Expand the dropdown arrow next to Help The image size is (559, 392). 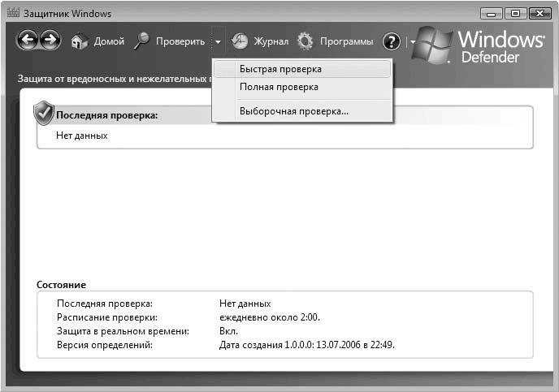(x=412, y=41)
